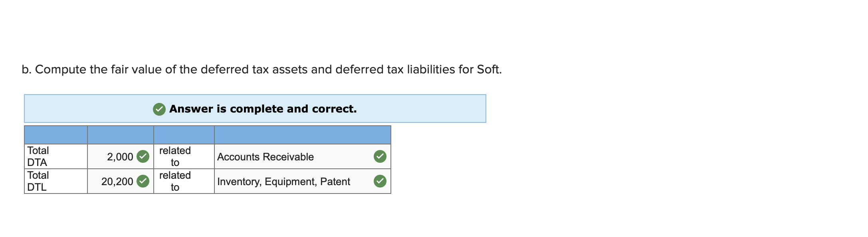Click the related to cell in the DTA row
This screenshot has width=868, height=237.
click(175, 156)
